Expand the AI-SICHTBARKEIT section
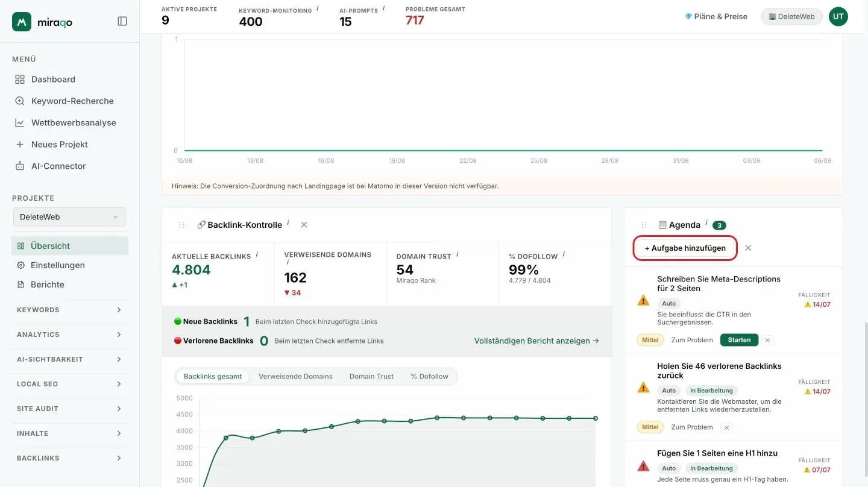Image resolution: width=868 pixels, height=487 pixels. 69,359
